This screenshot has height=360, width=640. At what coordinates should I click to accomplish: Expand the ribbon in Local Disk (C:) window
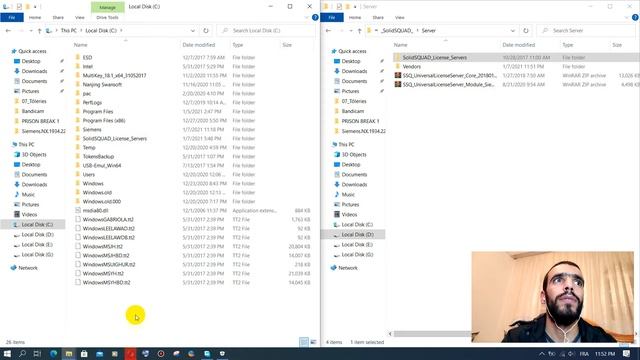(307, 18)
